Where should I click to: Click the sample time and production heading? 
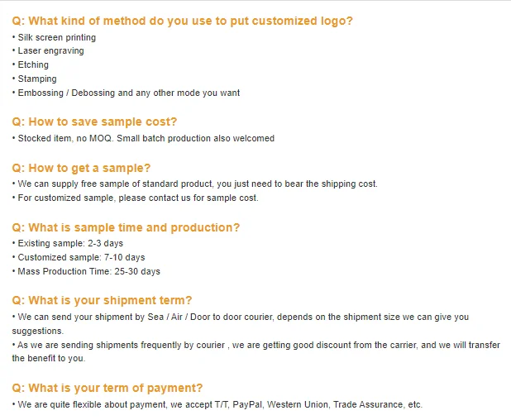tap(126, 227)
